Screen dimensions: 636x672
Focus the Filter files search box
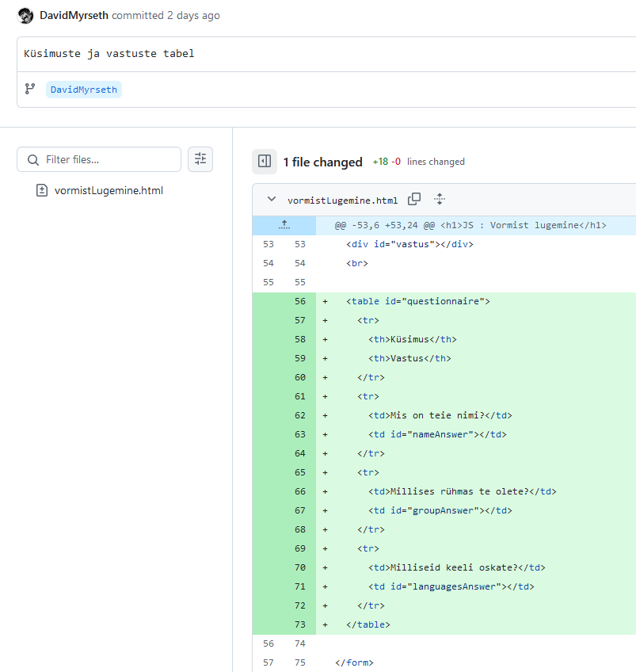(x=99, y=159)
